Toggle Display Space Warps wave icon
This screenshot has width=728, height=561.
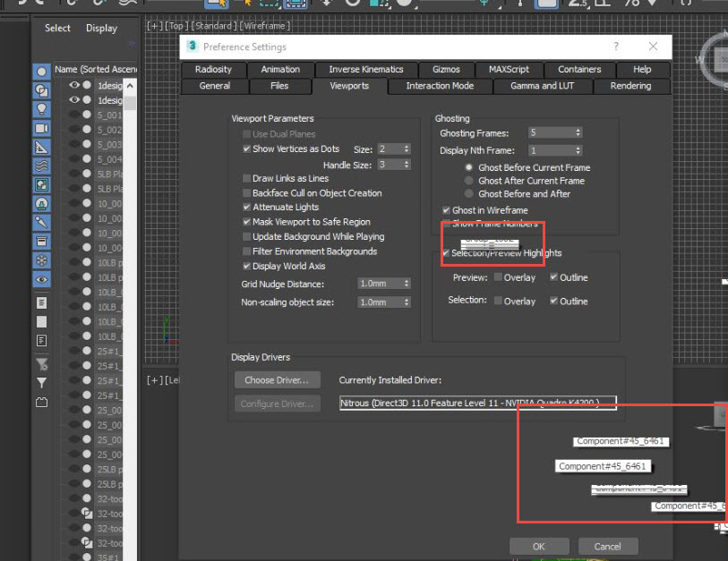tap(41, 166)
